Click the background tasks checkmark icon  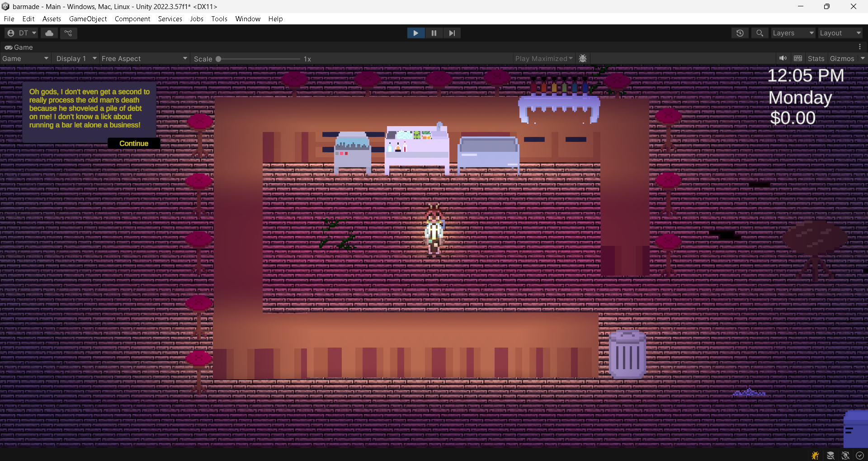pos(860,455)
